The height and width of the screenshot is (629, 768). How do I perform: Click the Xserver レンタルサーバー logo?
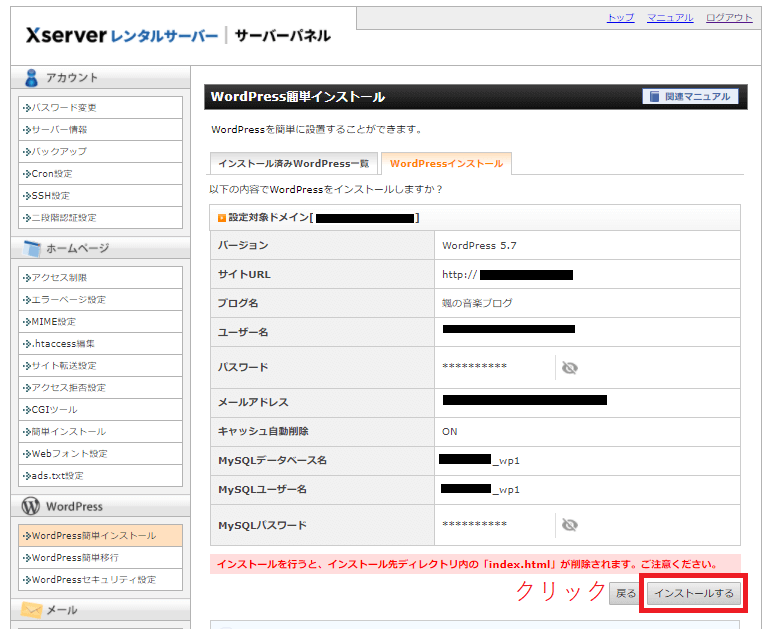[122, 35]
